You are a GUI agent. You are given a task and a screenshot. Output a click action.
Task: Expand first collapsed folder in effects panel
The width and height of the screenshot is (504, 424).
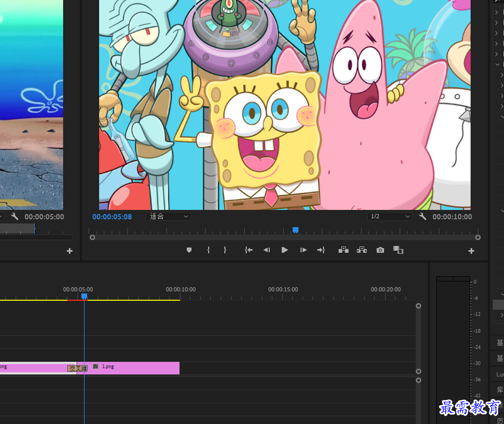pyautogui.click(x=497, y=12)
